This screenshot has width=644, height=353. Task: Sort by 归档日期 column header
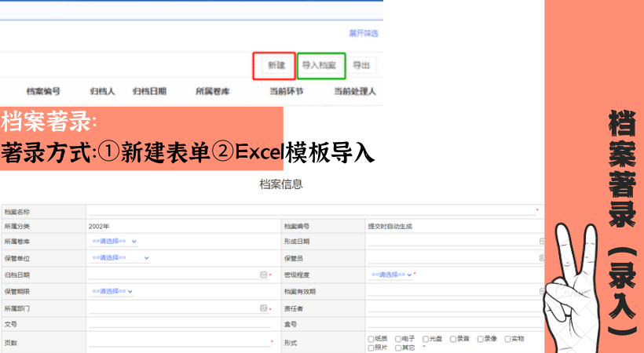coord(149,92)
